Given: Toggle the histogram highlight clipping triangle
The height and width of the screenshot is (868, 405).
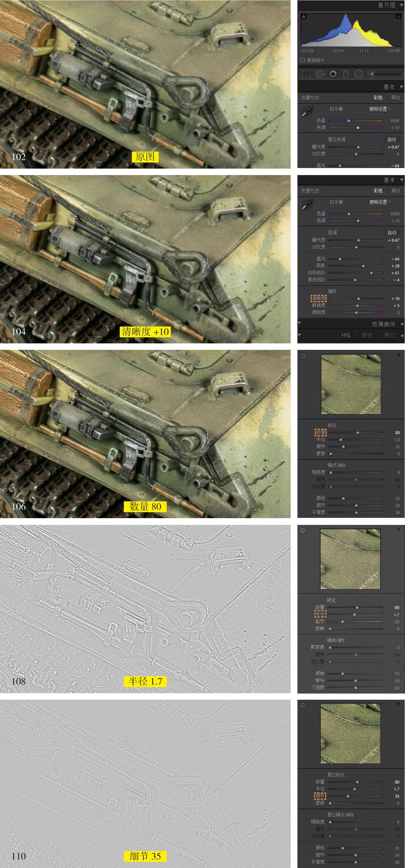Looking at the screenshot, I should (399, 16).
